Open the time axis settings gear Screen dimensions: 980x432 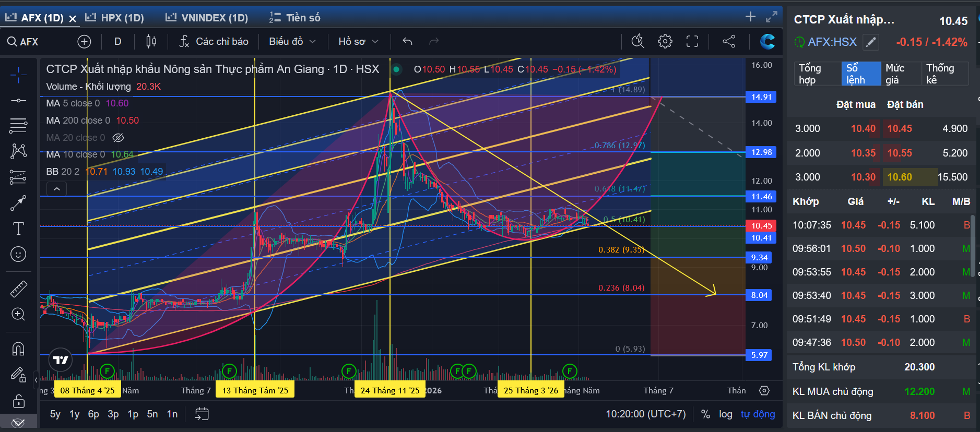click(x=764, y=391)
